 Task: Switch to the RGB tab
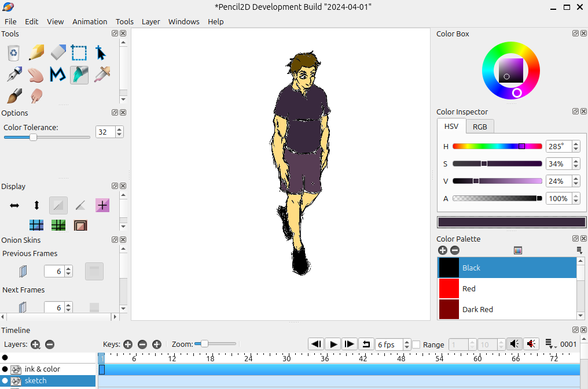[x=480, y=127]
